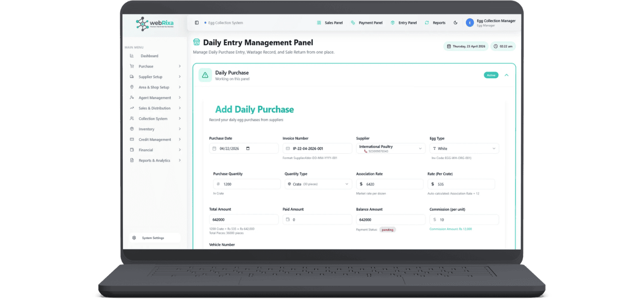
Task: Click the Paid Amount input field
Action: (x=317, y=219)
